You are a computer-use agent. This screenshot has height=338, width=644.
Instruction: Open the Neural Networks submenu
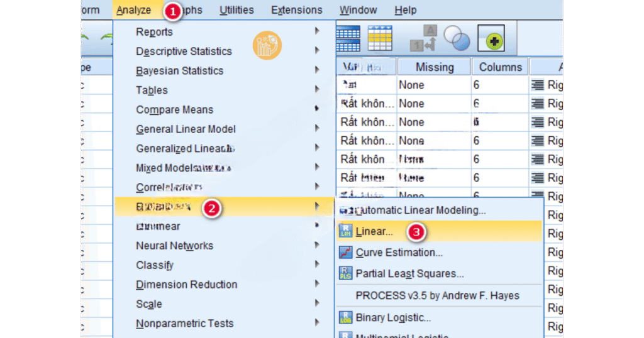click(174, 246)
